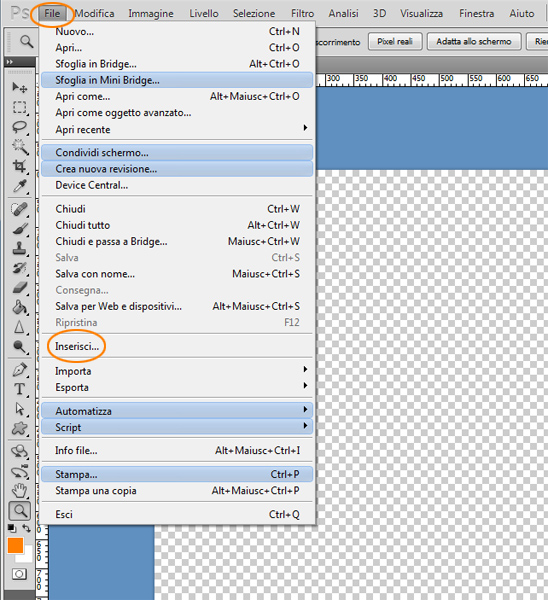This screenshot has height=600, width=548.
Task: Select the Hand tool
Action: pyautogui.click(x=19, y=491)
